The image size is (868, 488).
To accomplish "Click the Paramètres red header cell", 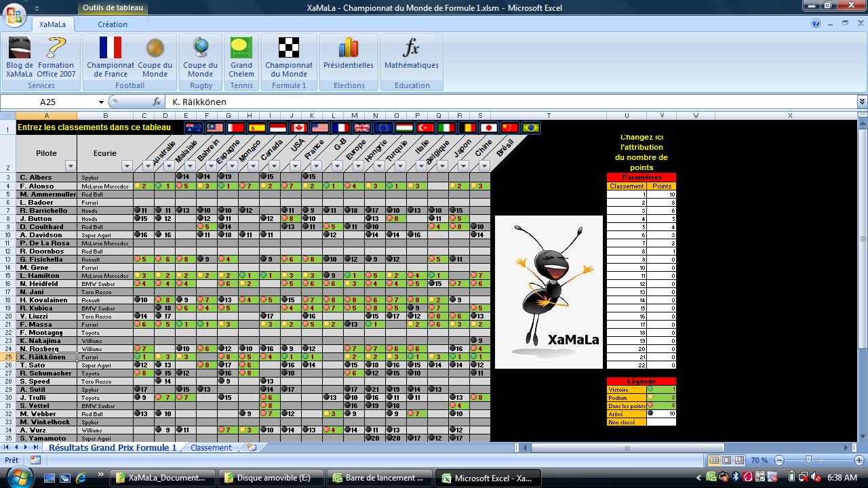I will point(642,178).
